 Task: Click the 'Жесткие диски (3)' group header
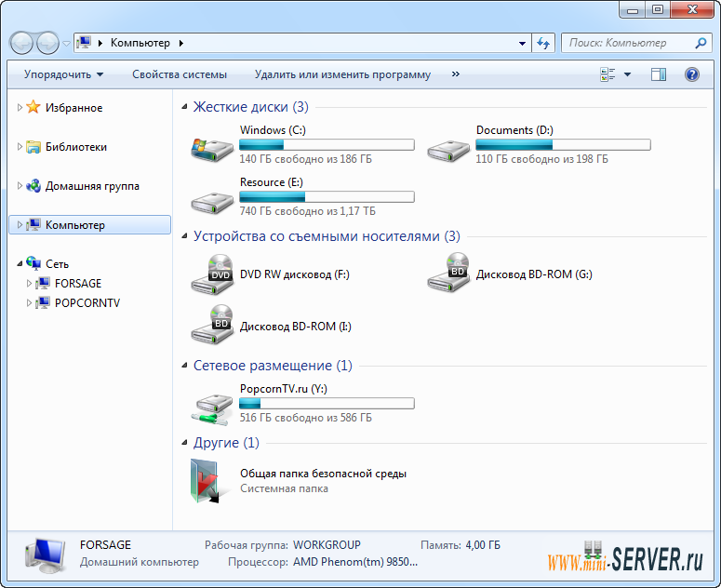pyautogui.click(x=250, y=107)
